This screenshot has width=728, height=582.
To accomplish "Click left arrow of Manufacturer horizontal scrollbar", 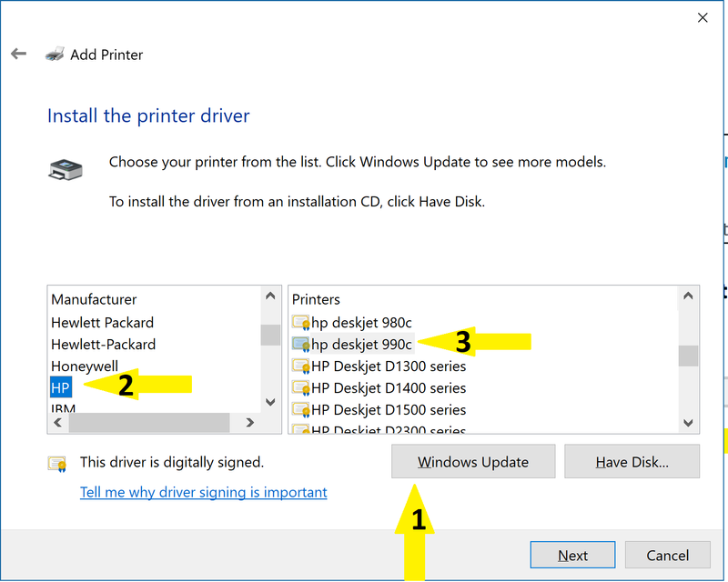I will [58, 422].
